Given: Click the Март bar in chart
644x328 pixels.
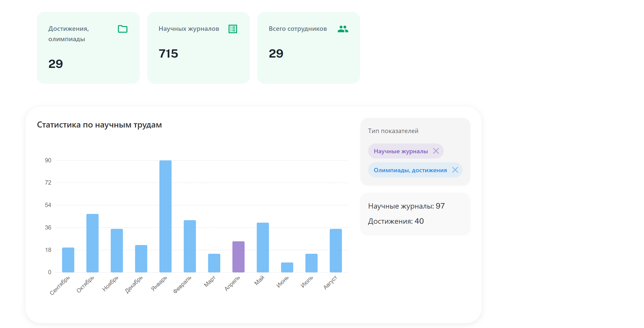Looking at the screenshot, I should click(x=214, y=263).
